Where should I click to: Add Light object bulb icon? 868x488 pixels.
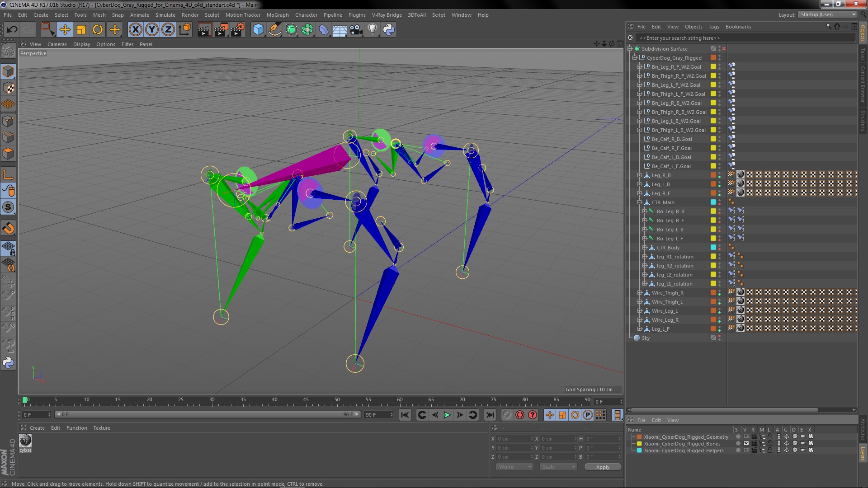[x=373, y=30]
